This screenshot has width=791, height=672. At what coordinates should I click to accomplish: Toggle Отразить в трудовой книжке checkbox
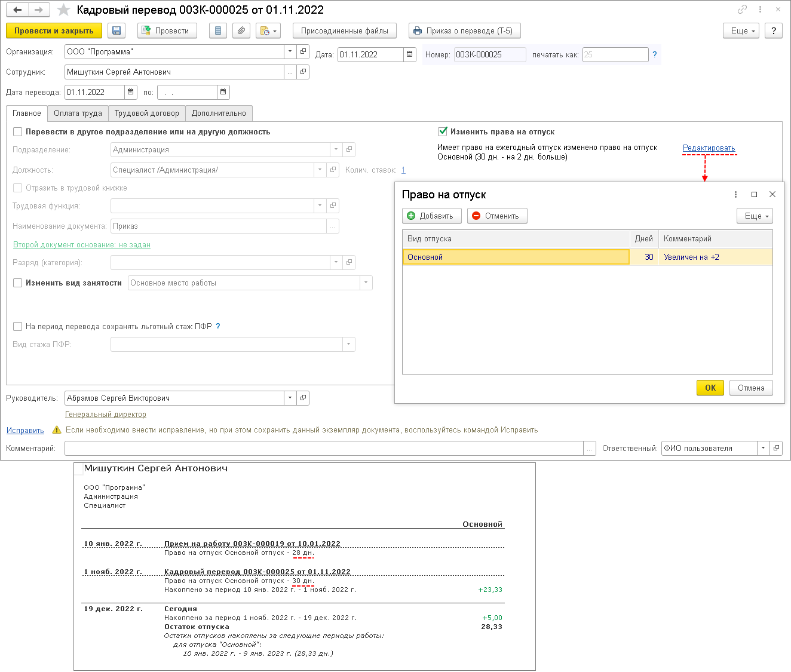[x=17, y=188]
